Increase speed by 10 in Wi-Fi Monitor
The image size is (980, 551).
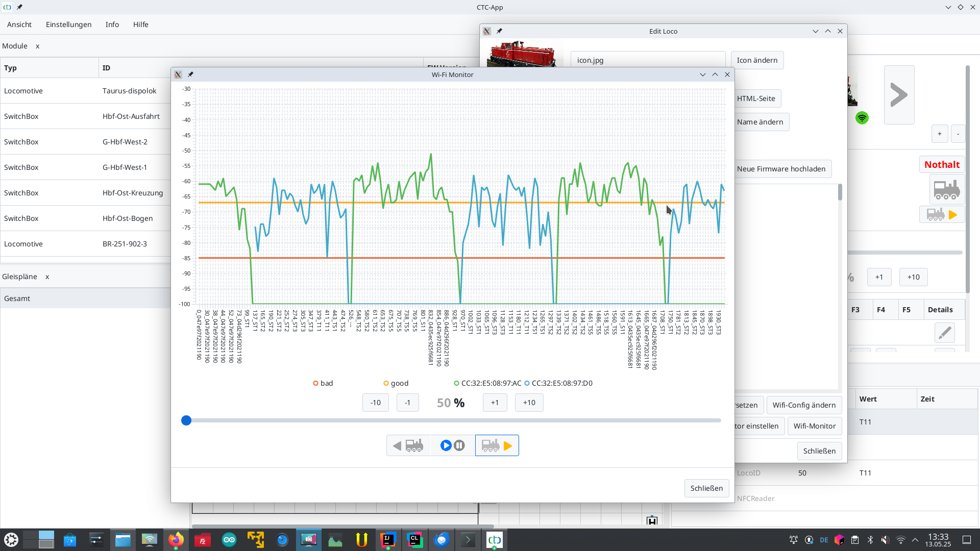coord(529,403)
